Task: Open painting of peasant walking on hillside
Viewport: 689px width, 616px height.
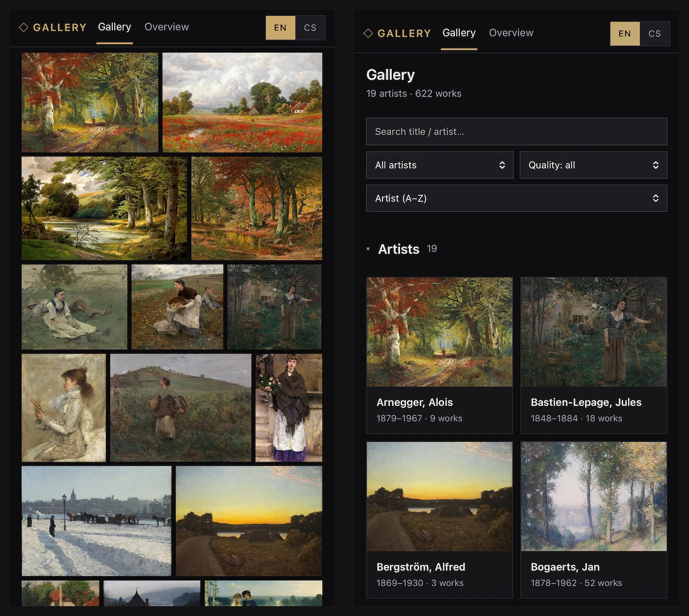Action: pyautogui.click(x=181, y=408)
